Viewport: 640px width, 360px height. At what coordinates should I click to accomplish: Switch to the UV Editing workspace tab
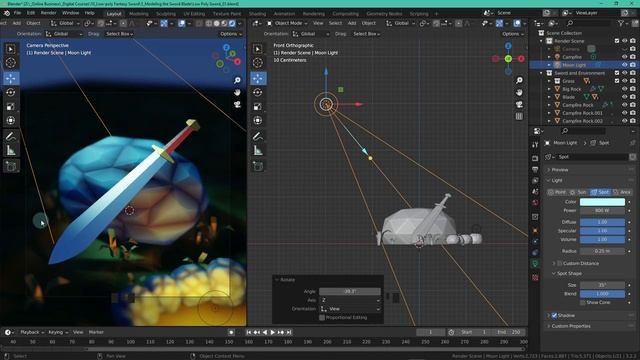194,13
